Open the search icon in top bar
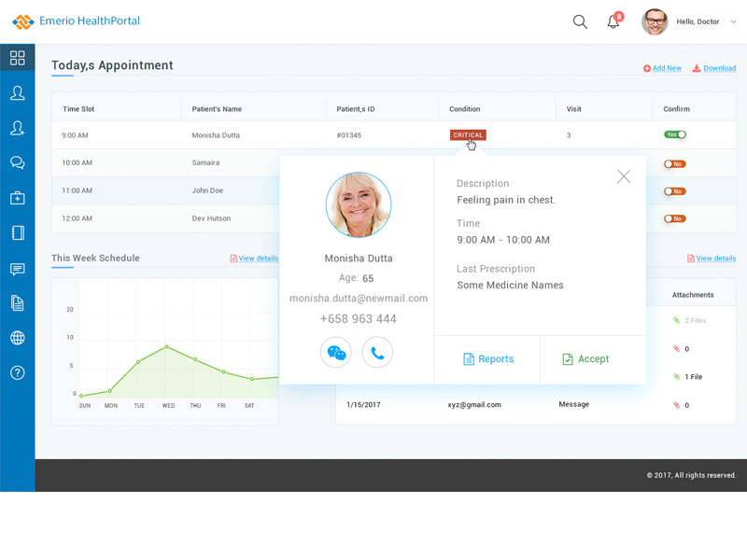Viewport: 747px width, 560px height. tap(580, 21)
